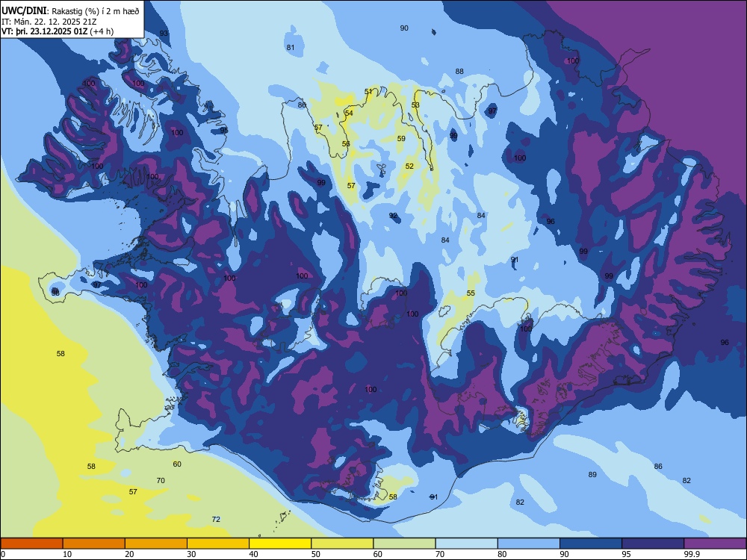Viewport: 747px width, 560px height.
Task: Click the '40' legend tick label
Action: tap(254, 554)
